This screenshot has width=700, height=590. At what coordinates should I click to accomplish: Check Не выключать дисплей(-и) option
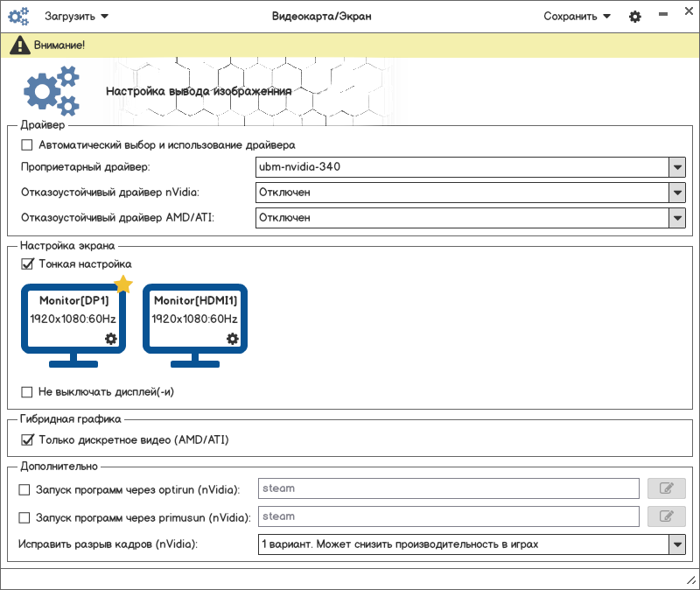point(27,391)
